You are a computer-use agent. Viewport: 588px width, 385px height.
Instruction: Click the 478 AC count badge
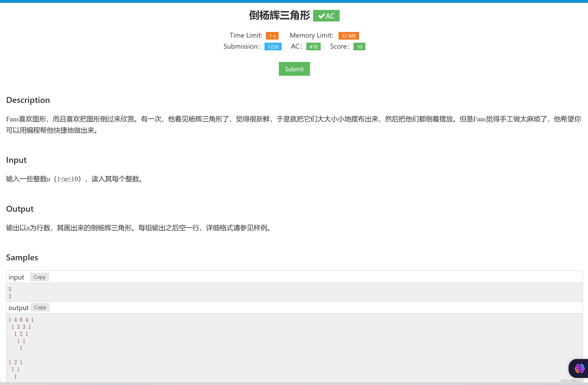click(313, 47)
